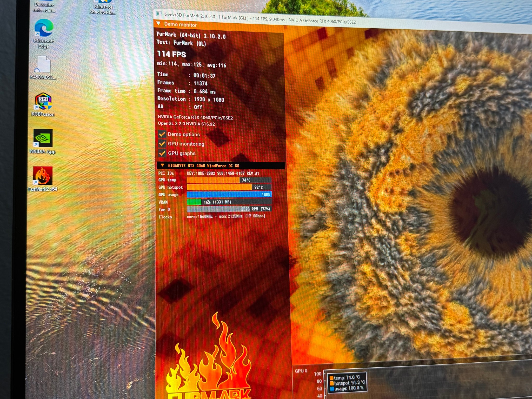This screenshot has height=399, width=532.
Task: Click the Resolution value 1920 x 1080
Action: (x=209, y=99)
